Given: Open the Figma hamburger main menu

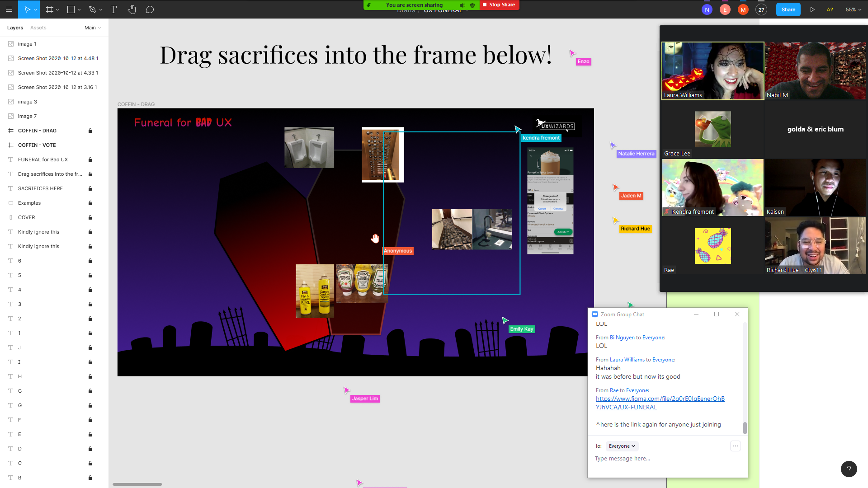Looking at the screenshot, I should (x=9, y=9).
